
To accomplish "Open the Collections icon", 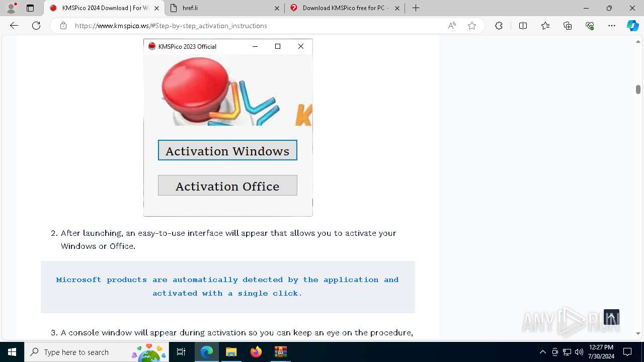I will tap(568, 26).
